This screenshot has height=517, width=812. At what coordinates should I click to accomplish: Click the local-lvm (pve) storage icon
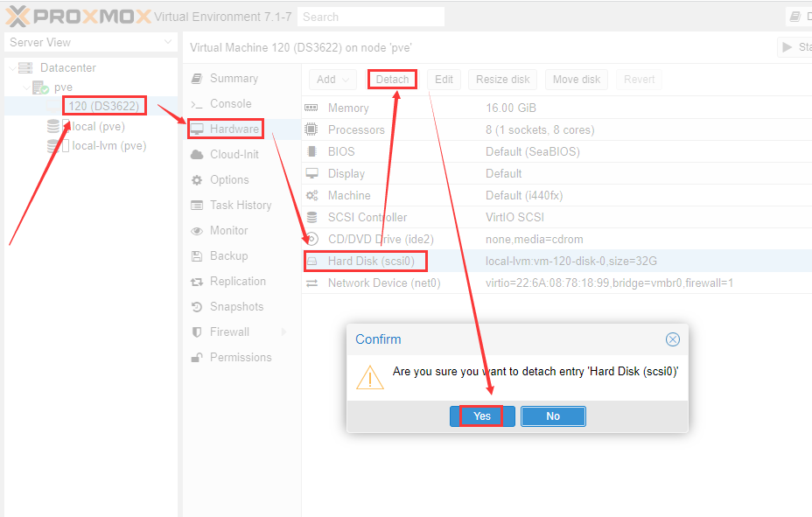tap(53, 146)
